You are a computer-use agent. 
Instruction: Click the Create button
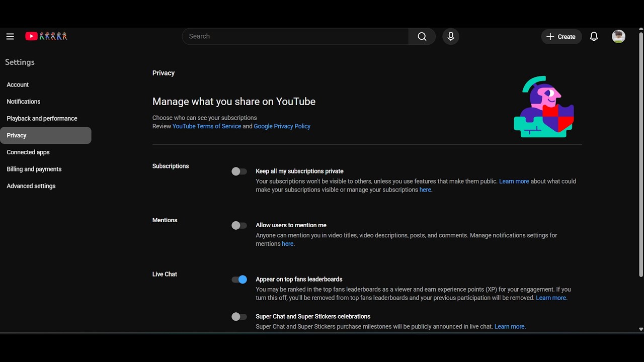561,36
